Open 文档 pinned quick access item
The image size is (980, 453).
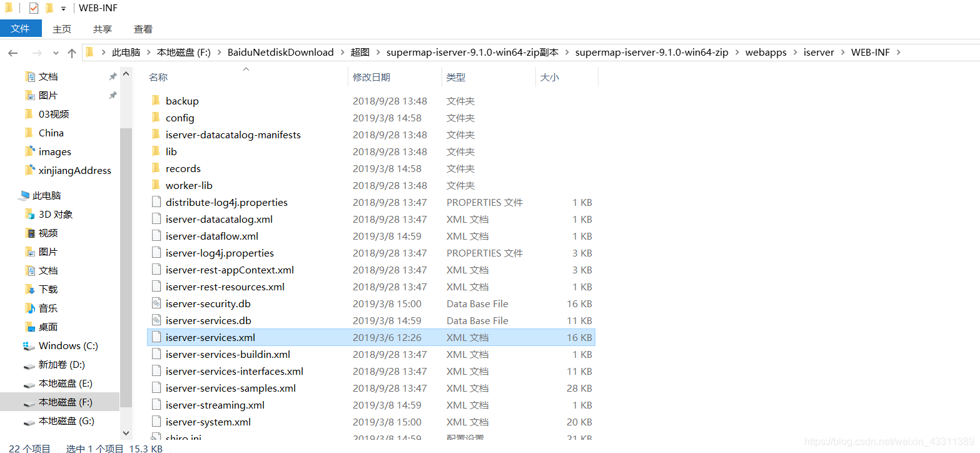[48, 76]
